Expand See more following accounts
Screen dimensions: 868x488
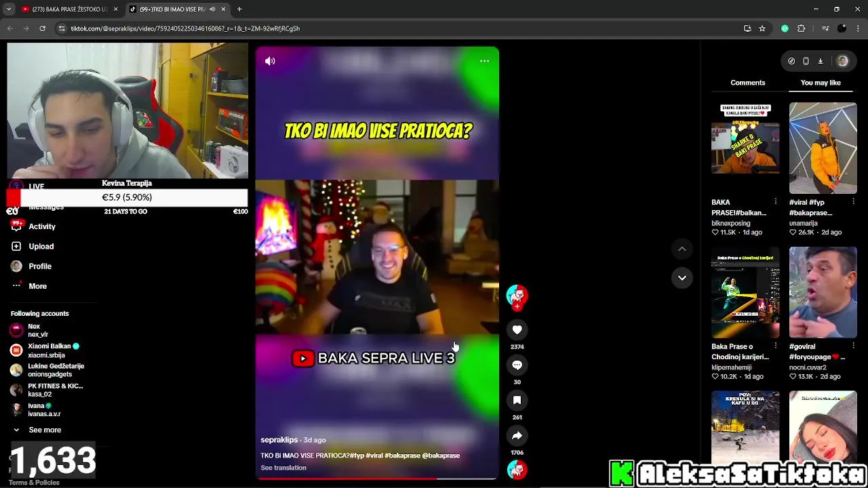tap(45, 430)
